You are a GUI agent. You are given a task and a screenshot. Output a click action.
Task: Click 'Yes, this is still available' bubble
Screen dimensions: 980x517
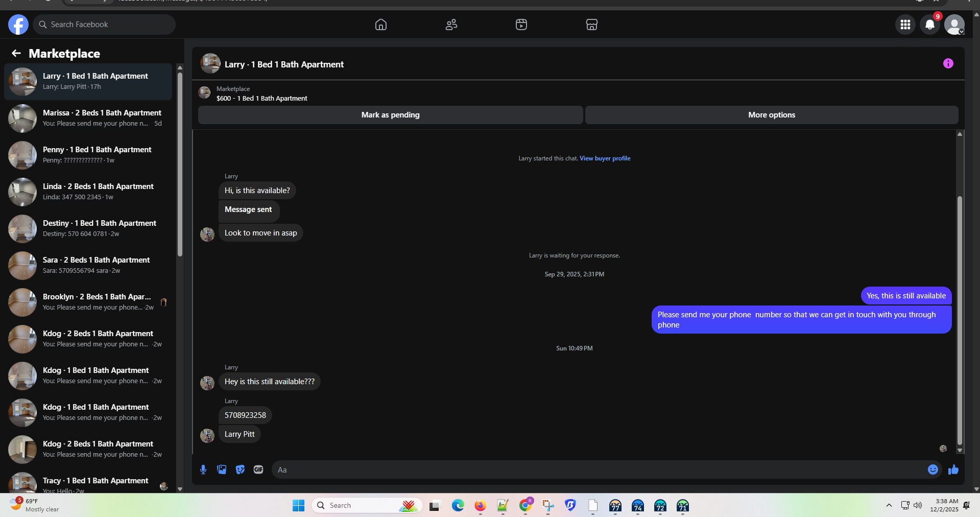pyautogui.click(x=906, y=296)
